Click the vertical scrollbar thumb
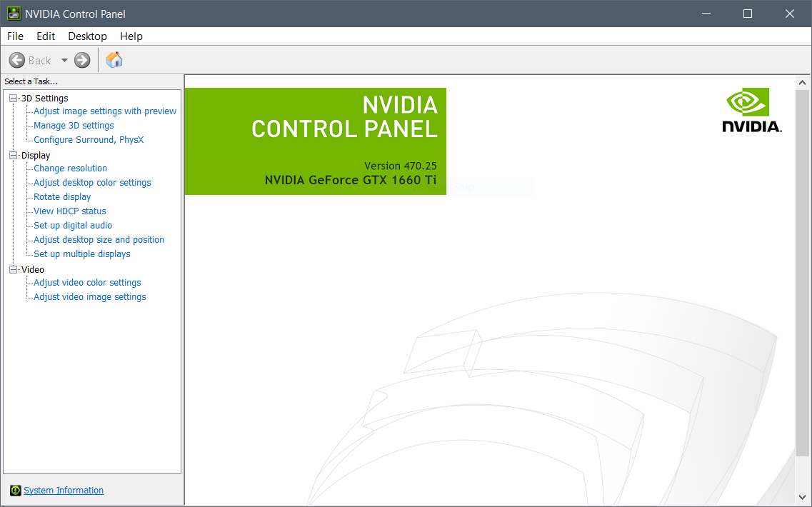The height and width of the screenshot is (507, 812). point(802,273)
